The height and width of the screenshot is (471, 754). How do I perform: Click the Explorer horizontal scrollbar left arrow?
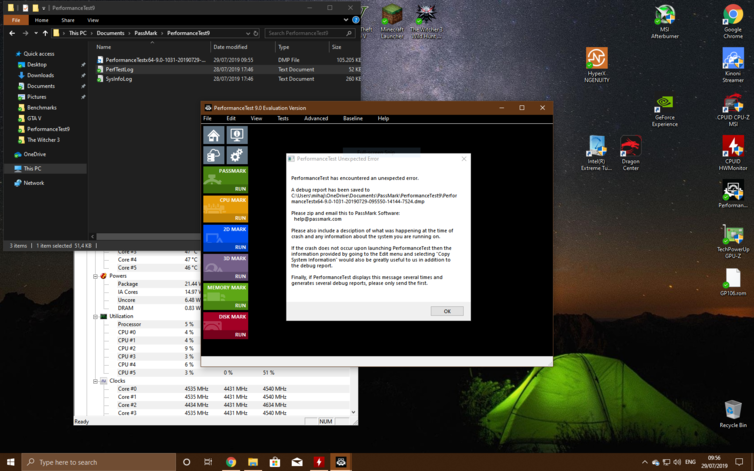(92, 236)
